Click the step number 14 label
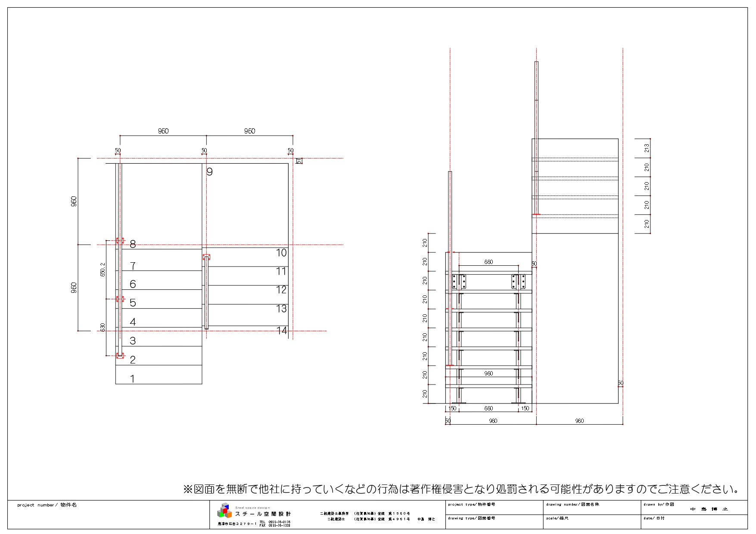The image size is (756, 534). tap(281, 330)
